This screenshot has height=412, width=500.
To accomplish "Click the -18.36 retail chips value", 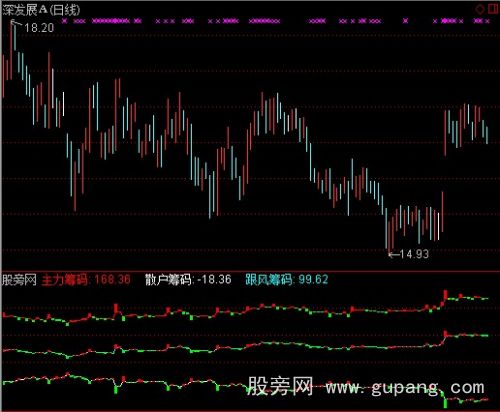I will pos(214,280).
